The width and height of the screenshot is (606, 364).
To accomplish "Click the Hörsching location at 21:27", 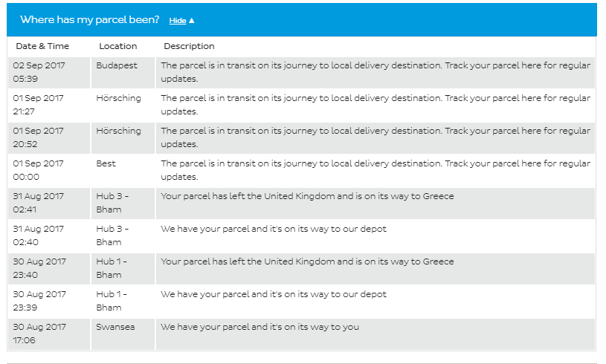I will [123, 105].
